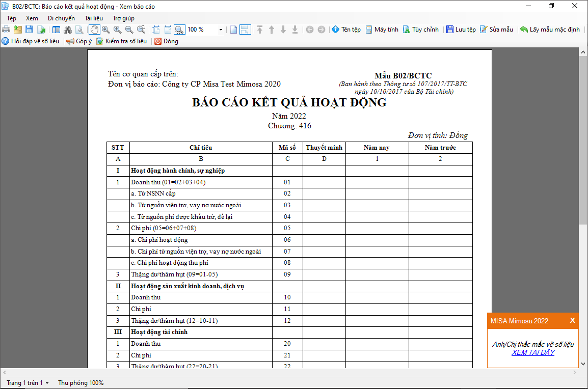
Task: Open the zoom percentage dropdown arrow
Action: (x=221, y=30)
